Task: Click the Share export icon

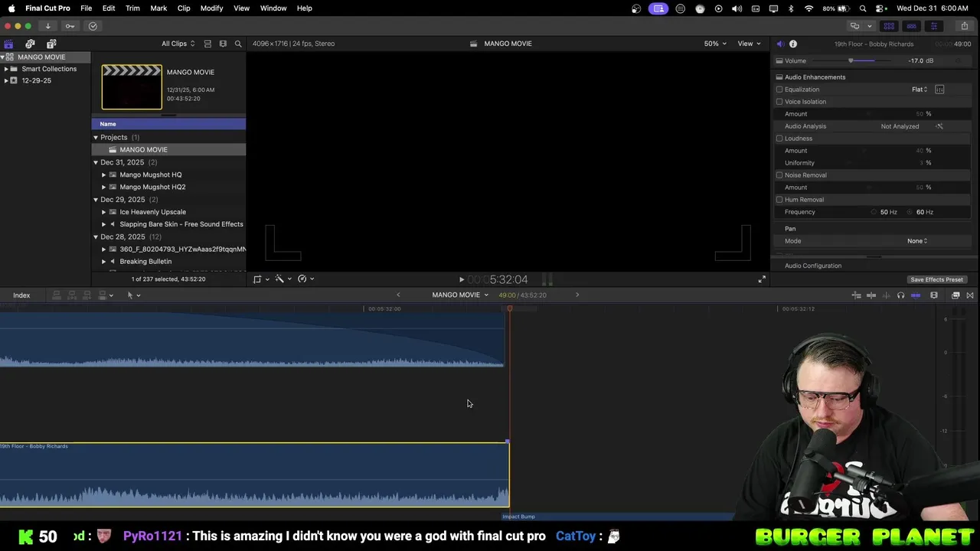Action: coord(964,26)
